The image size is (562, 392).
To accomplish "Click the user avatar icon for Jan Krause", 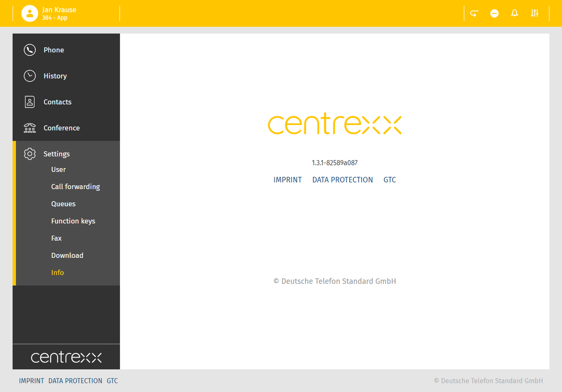I will [30, 13].
